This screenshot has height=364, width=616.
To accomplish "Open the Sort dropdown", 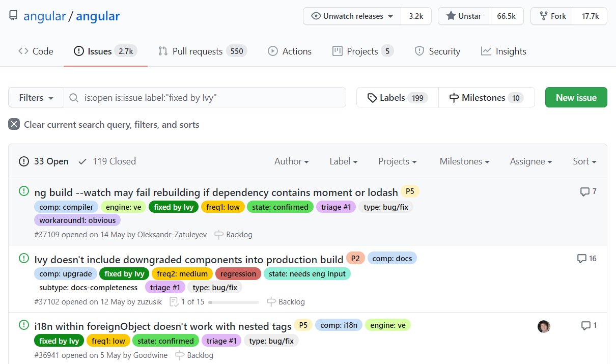I will click(x=584, y=161).
